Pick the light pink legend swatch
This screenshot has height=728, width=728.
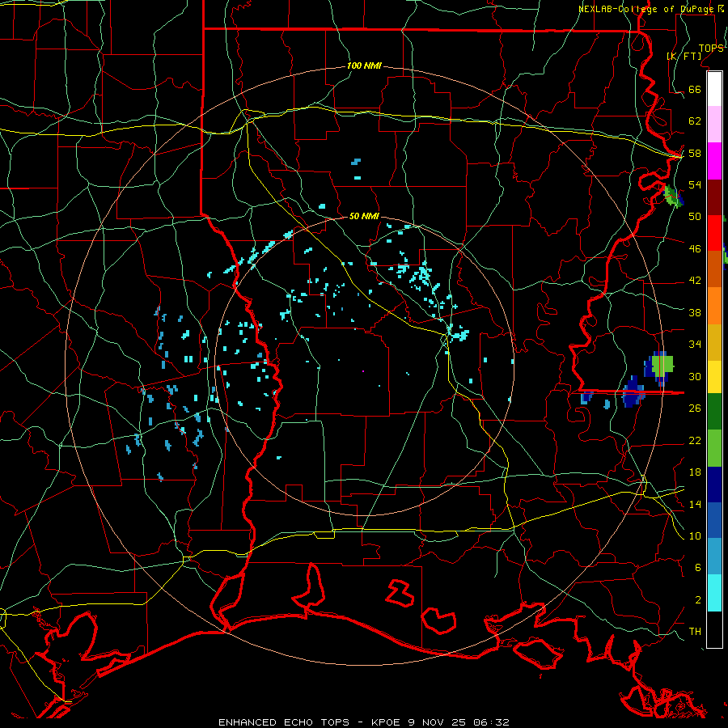pos(714,124)
